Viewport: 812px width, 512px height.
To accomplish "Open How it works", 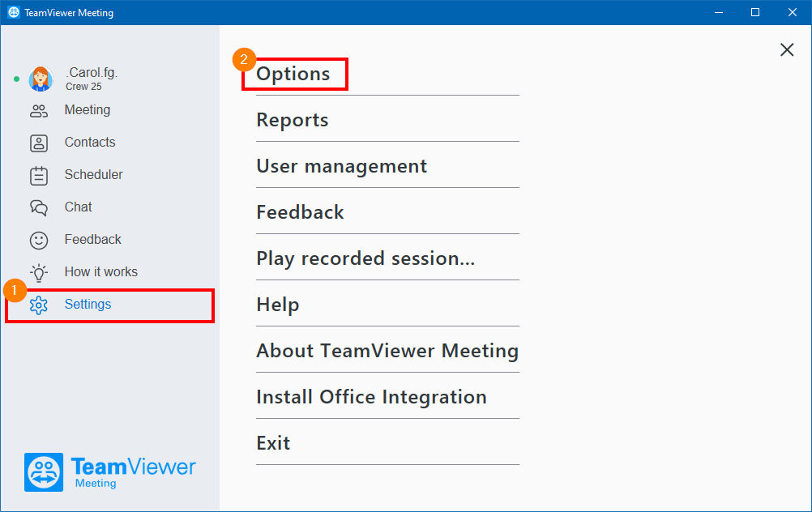I will 101,271.
